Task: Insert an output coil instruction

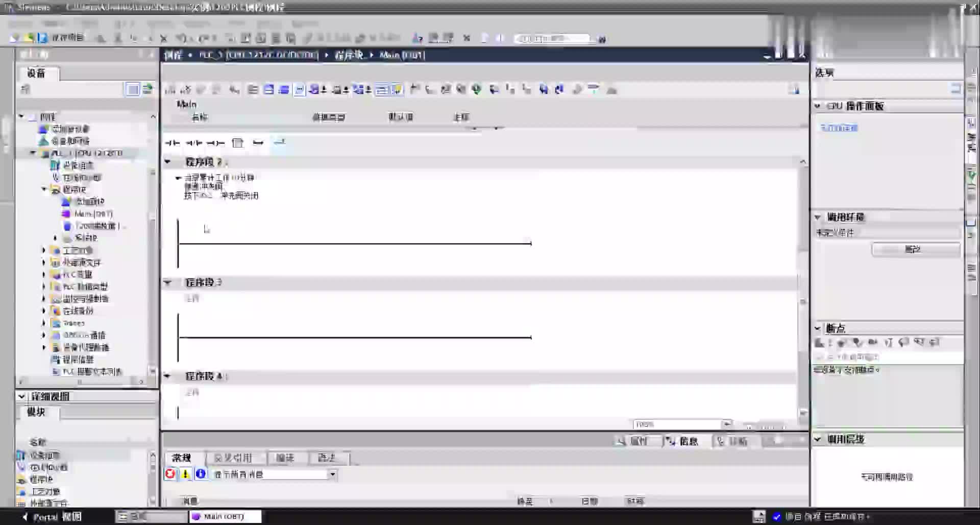Action: click(215, 143)
